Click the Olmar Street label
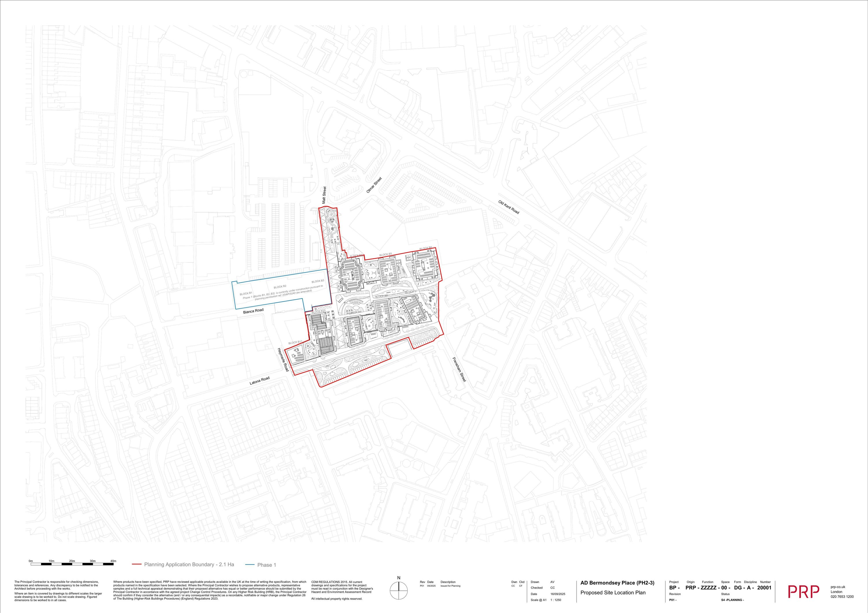This screenshot has height=613, width=868. click(x=374, y=185)
